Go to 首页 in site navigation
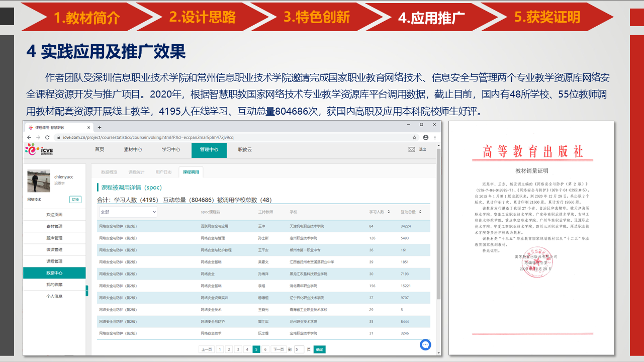This screenshot has height=362, width=644. [100, 149]
